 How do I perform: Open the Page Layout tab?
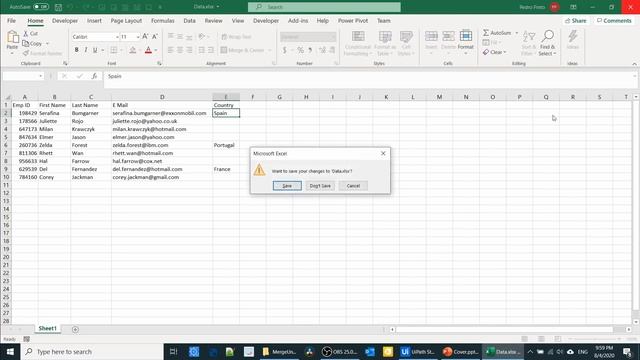point(126,20)
